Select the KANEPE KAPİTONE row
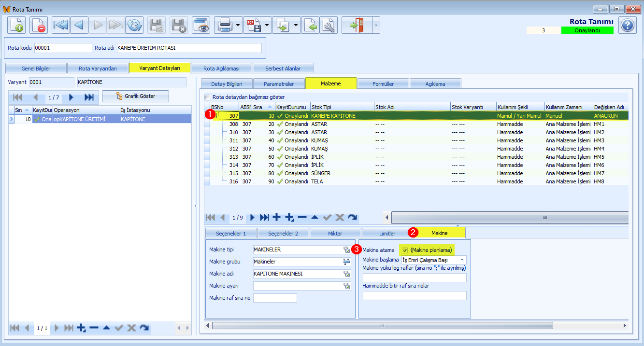 tap(419, 116)
